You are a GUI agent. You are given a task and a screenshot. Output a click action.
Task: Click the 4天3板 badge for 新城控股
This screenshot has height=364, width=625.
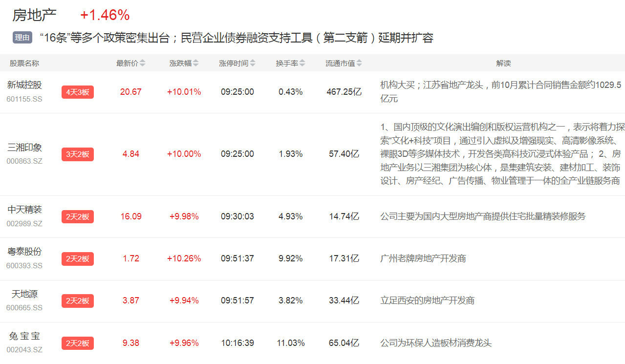pos(78,92)
